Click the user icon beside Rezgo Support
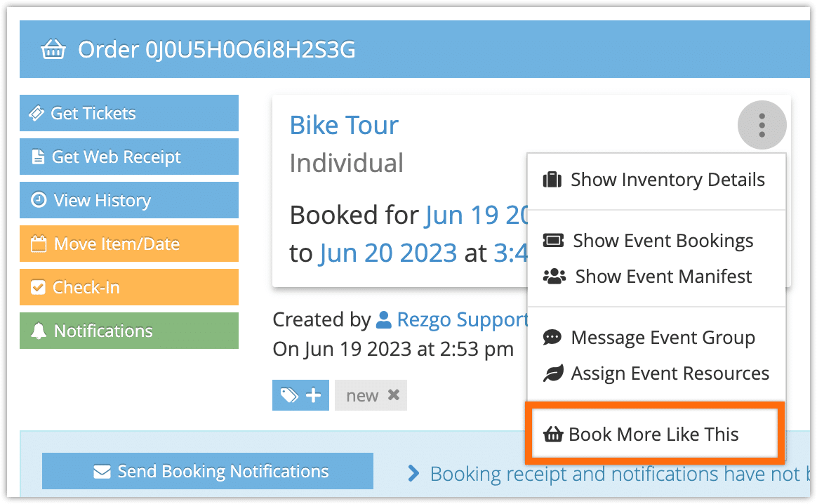Screen dimensions: 817x504 (383, 319)
